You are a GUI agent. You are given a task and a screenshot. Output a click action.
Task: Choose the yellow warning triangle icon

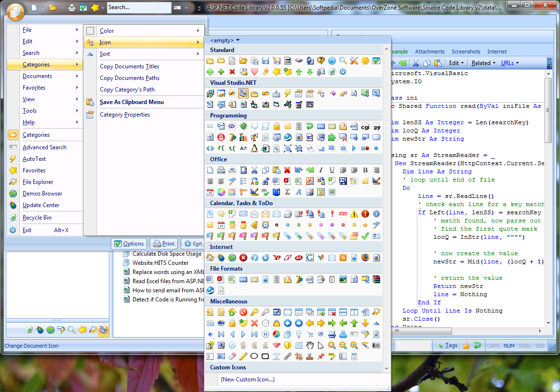pyautogui.click(x=354, y=214)
